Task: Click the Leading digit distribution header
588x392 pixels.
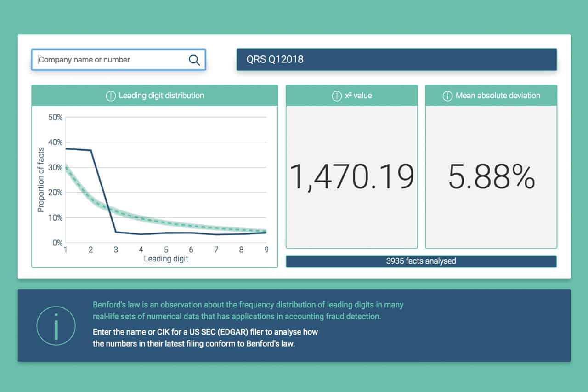Action: click(x=155, y=96)
